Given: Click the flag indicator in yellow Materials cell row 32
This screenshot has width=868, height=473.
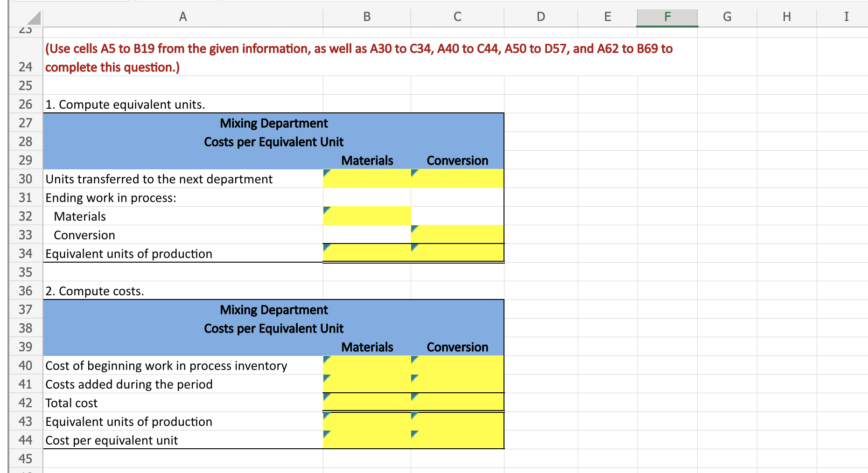Looking at the screenshot, I should click(x=327, y=210).
